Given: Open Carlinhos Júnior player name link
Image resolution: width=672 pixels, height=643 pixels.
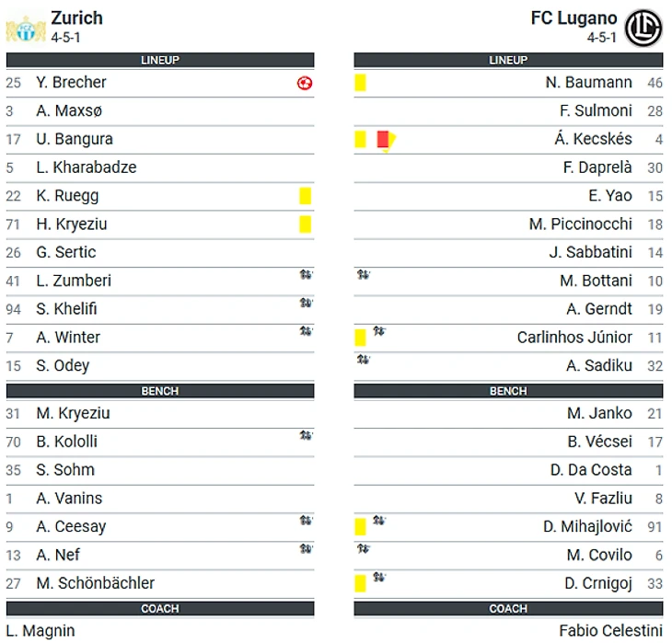Looking at the screenshot, I should pyautogui.click(x=574, y=338).
